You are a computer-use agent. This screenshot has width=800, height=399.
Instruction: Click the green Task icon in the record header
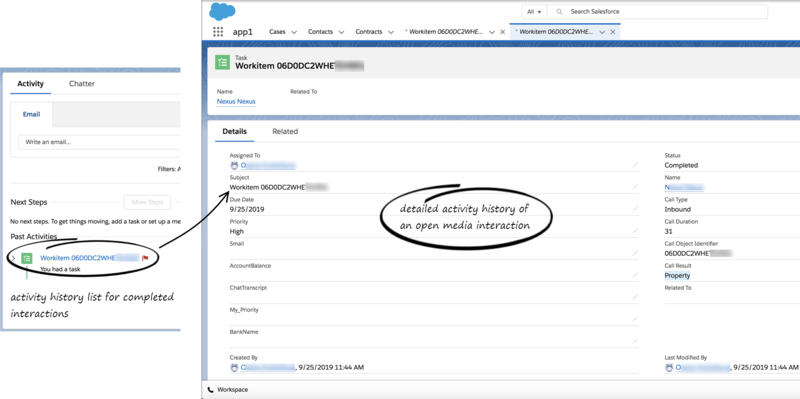click(222, 62)
